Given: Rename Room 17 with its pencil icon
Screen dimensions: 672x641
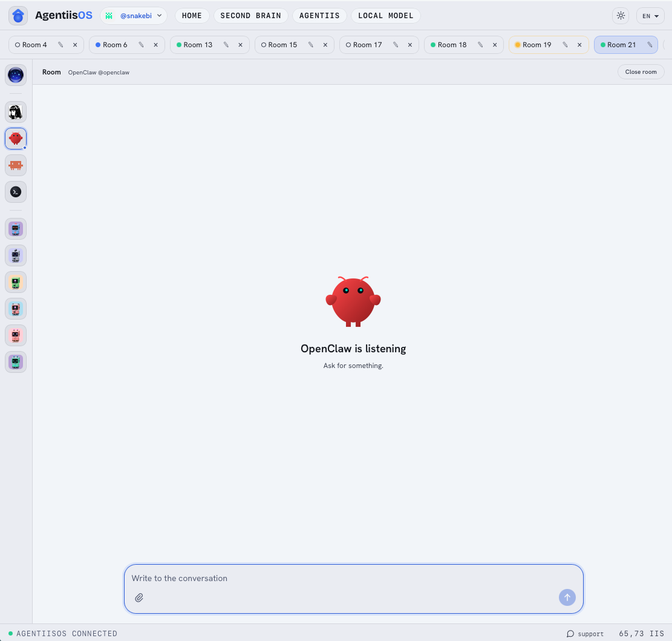Looking at the screenshot, I should 396,45.
